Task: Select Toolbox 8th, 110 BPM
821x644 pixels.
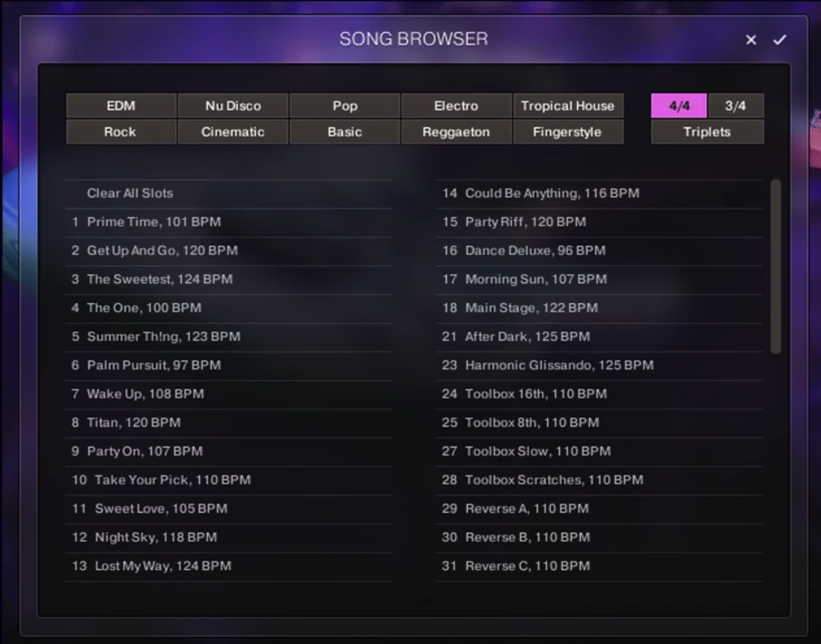Action: 599,423
